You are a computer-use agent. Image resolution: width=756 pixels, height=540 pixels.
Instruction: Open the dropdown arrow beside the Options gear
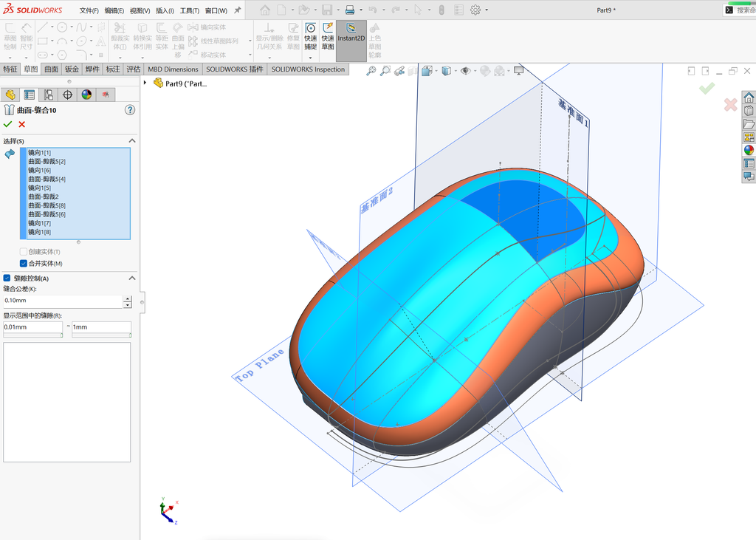pyautogui.click(x=486, y=10)
